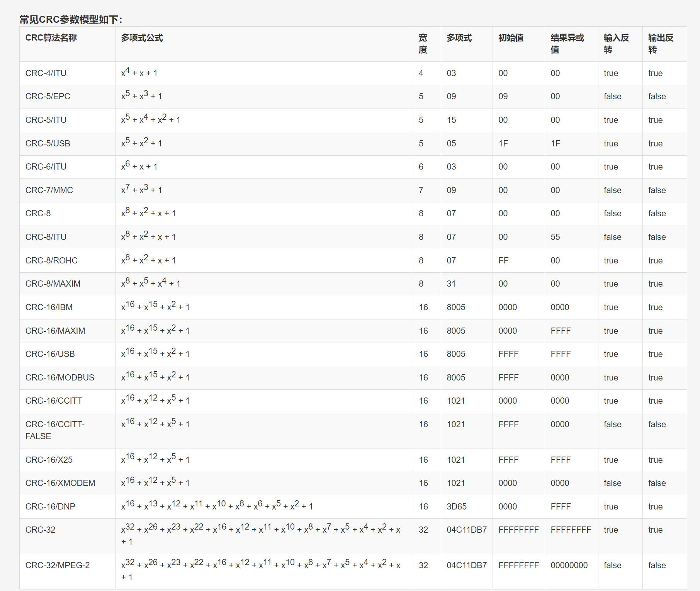This screenshot has width=700, height=591.
Task: Select the CRC-16/DNP row name
Action: click(50, 507)
